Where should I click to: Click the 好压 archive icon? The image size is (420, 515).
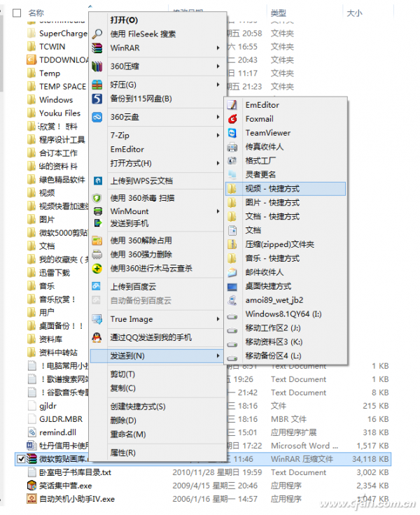coord(97,85)
